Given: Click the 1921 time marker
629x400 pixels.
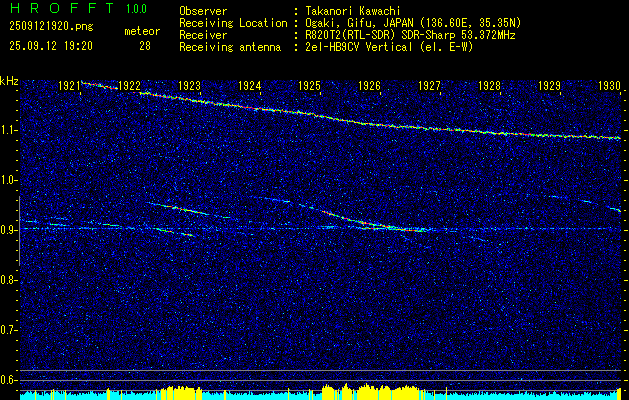Looking at the screenshot, I should [x=69, y=86].
